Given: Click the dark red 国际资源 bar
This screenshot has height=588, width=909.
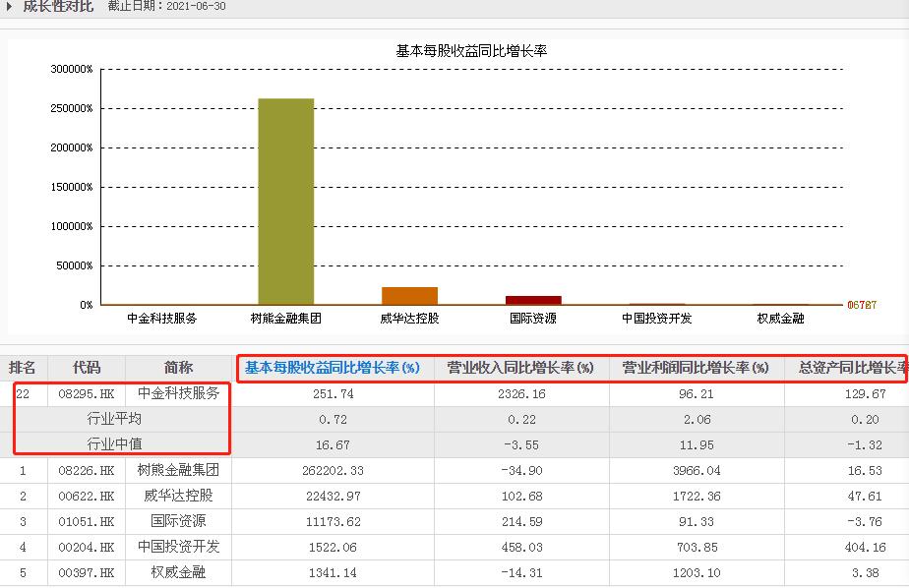Looking at the screenshot, I should (x=533, y=300).
